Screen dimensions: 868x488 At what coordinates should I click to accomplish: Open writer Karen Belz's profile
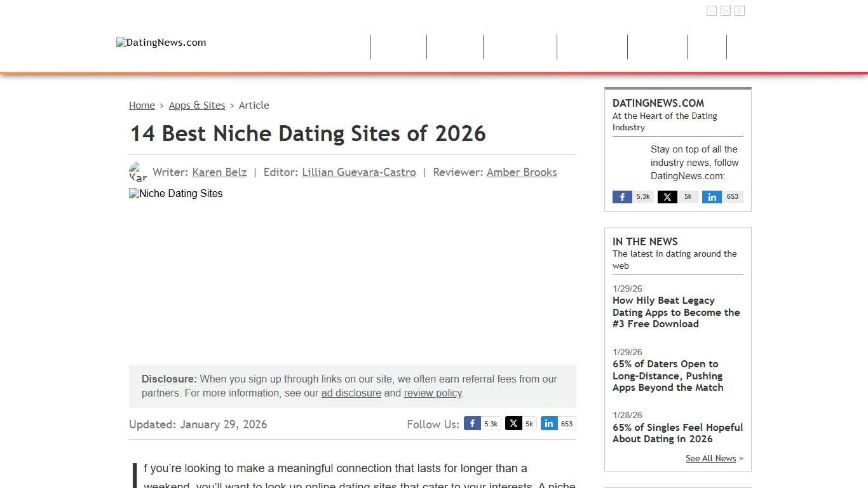coord(219,172)
